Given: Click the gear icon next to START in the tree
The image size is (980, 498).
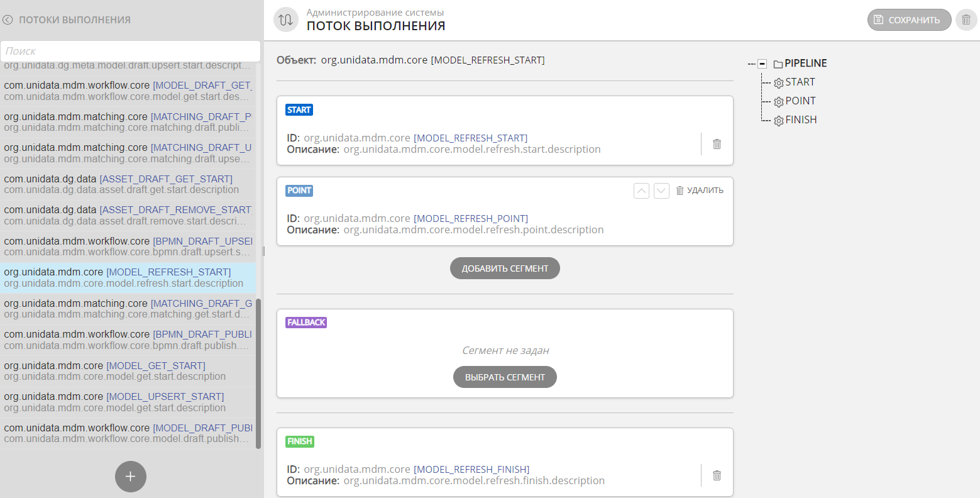Looking at the screenshot, I should [x=779, y=83].
